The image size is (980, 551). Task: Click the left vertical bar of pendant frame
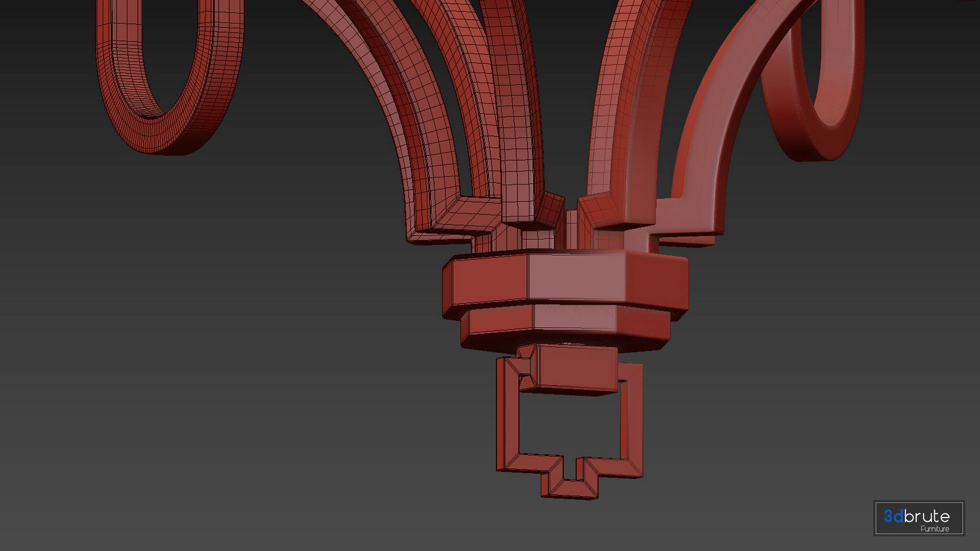pos(508,413)
